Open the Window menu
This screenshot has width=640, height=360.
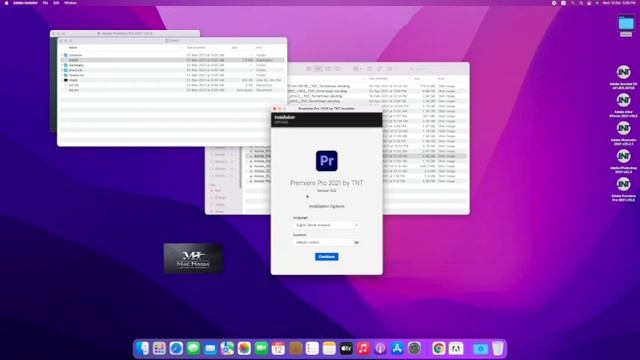tap(70, 3)
